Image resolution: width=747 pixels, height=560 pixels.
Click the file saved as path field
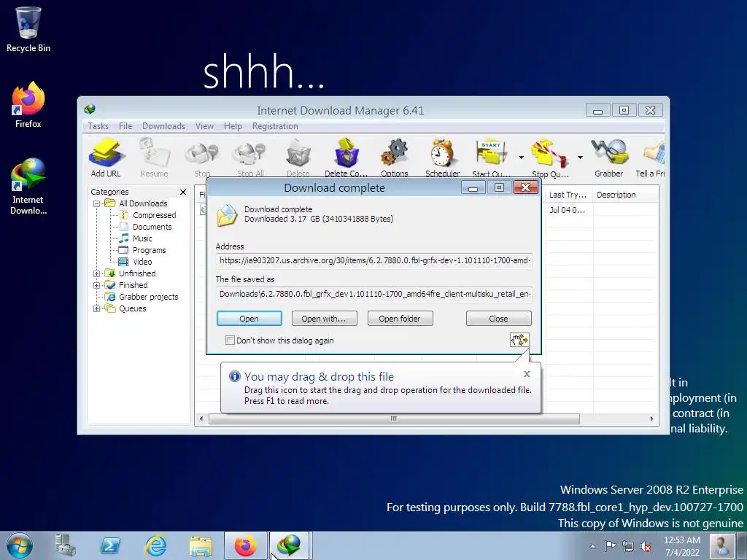[374, 294]
